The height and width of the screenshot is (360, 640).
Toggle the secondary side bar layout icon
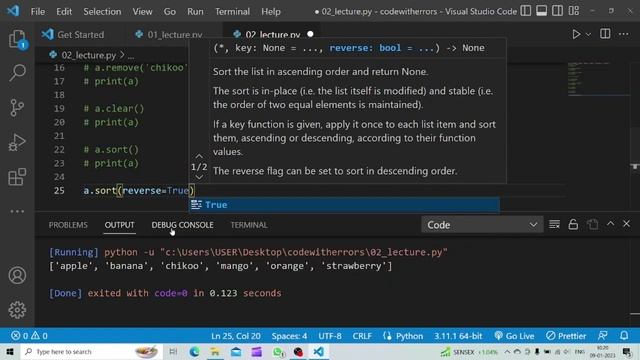pyautogui.click(x=558, y=11)
